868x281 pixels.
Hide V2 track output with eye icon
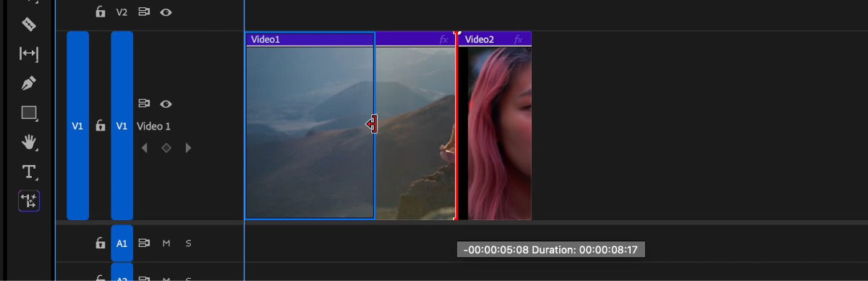[x=166, y=12]
